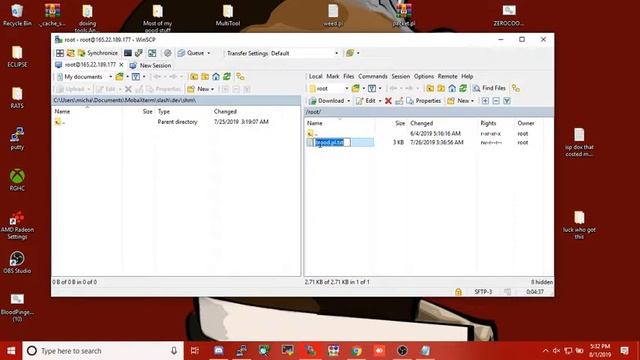
Task: Sort remote panel by Owner column
Action: coord(526,123)
